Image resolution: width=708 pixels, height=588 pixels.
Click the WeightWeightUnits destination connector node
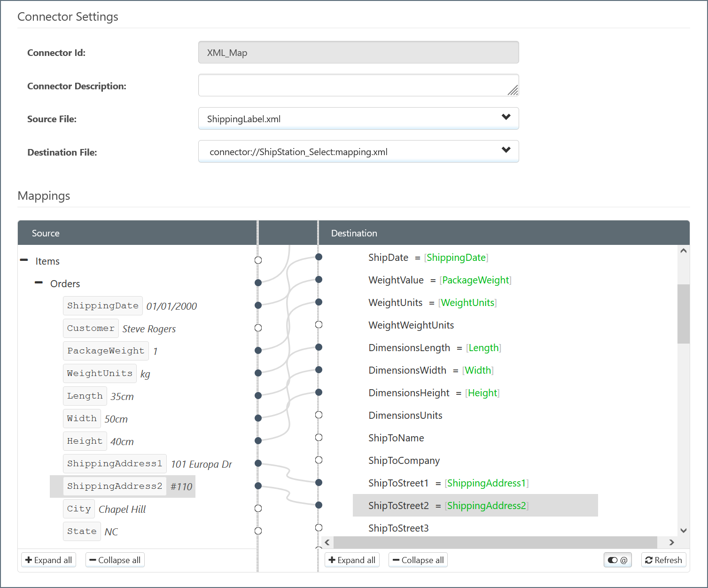pos(319,324)
